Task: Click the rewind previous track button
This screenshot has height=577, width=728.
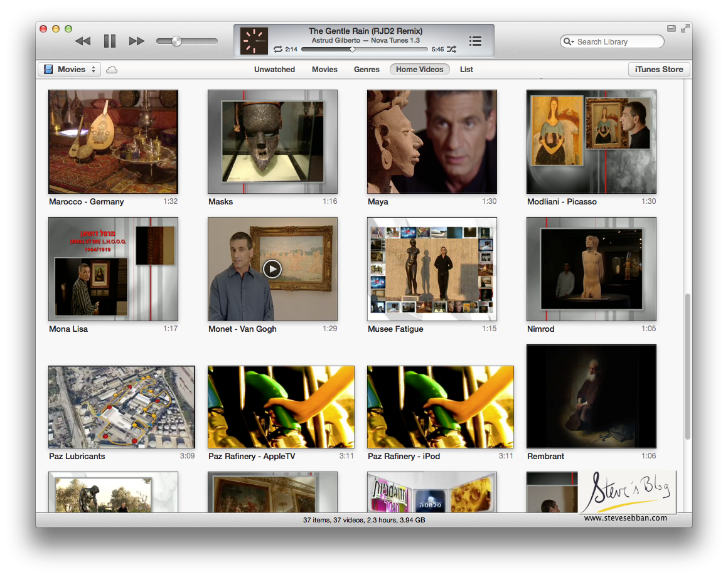Action: pyautogui.click(x=83, y=41)
